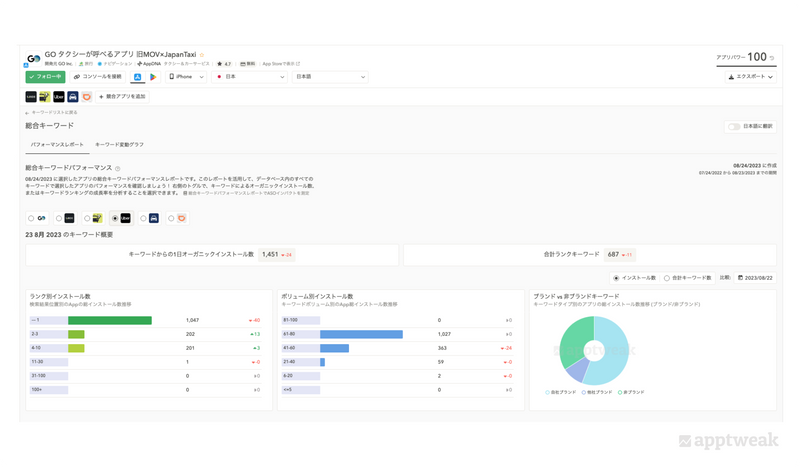Click the favorite star next to the app title
The image size is (800, 467).
coord(202,55)
